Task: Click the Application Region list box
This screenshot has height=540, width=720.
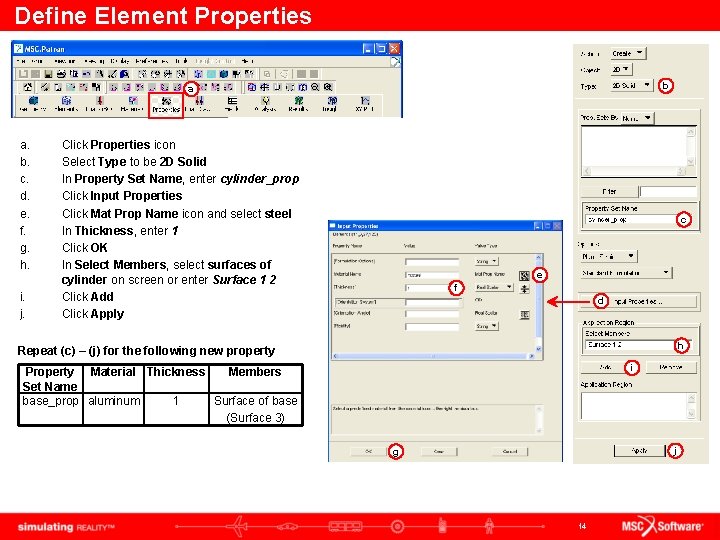Action: pos(639,406)
